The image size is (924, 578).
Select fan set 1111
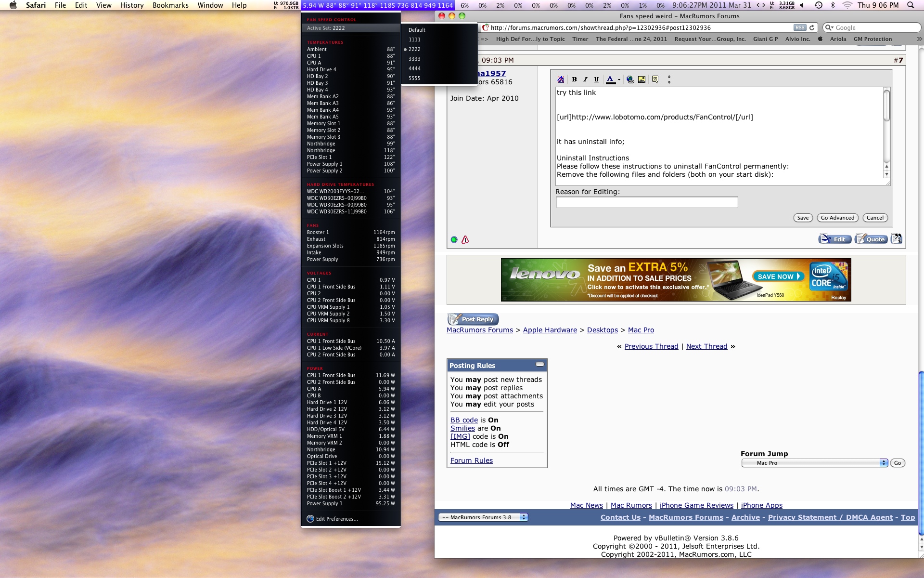click(439, 39)
